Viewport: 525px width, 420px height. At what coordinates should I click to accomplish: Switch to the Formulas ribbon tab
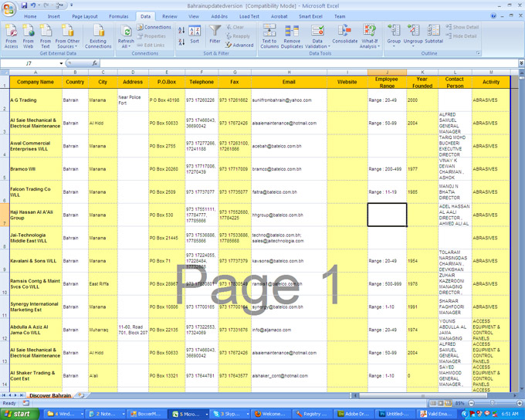click(118, 16)
